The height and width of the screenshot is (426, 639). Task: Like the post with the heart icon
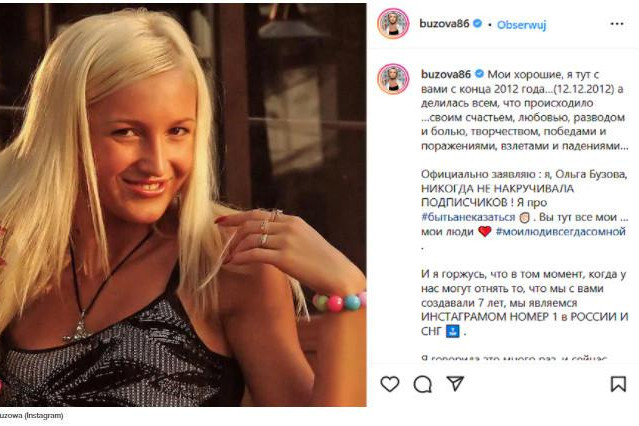390,384
